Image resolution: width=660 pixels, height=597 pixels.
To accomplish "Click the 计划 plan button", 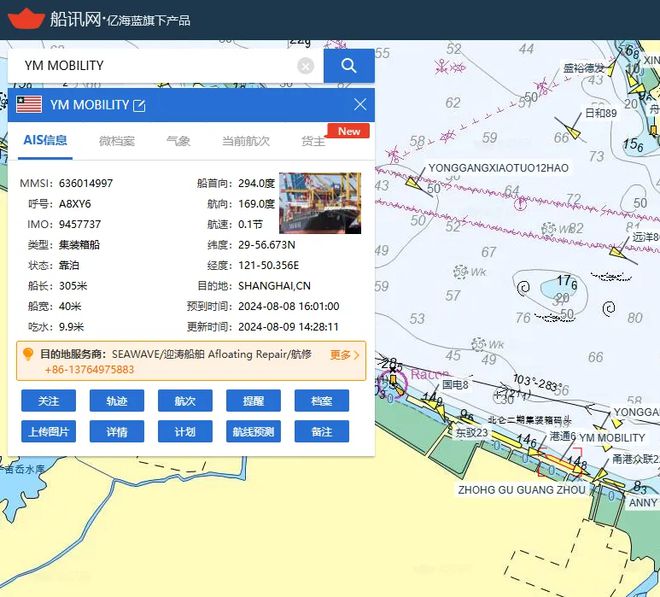I will 185,432.
